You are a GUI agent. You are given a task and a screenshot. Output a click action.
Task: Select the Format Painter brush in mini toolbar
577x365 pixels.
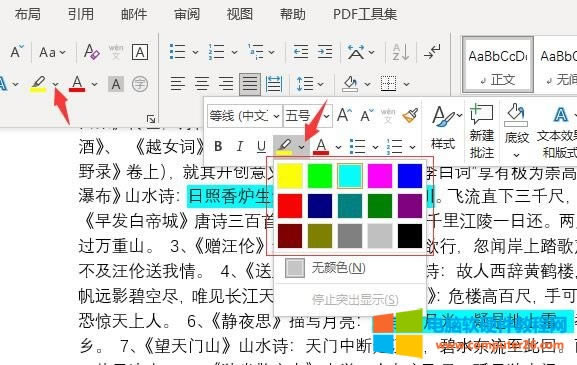(410, 116)
